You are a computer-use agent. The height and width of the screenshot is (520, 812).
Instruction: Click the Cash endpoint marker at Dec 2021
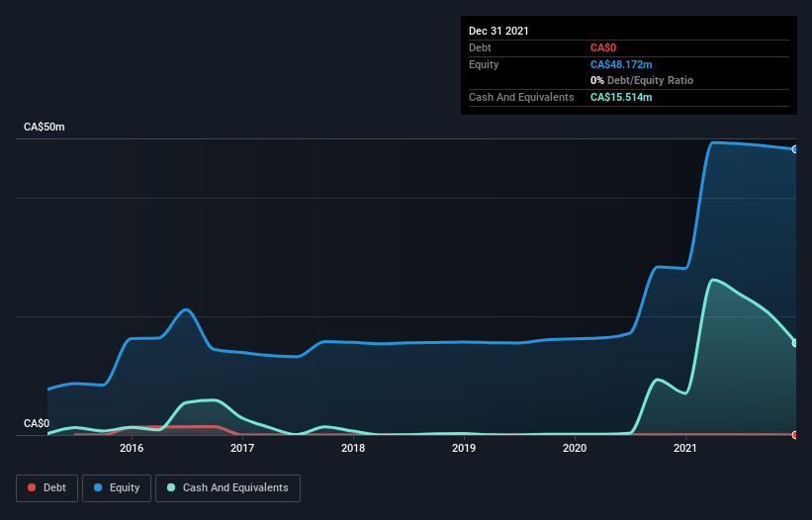point(795,343)
